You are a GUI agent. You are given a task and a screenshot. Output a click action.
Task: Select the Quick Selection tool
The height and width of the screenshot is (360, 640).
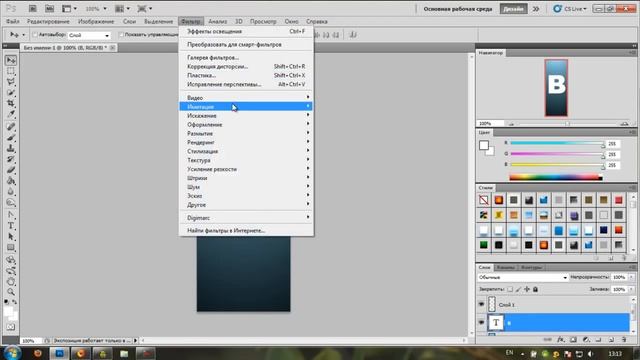point(11,93)
